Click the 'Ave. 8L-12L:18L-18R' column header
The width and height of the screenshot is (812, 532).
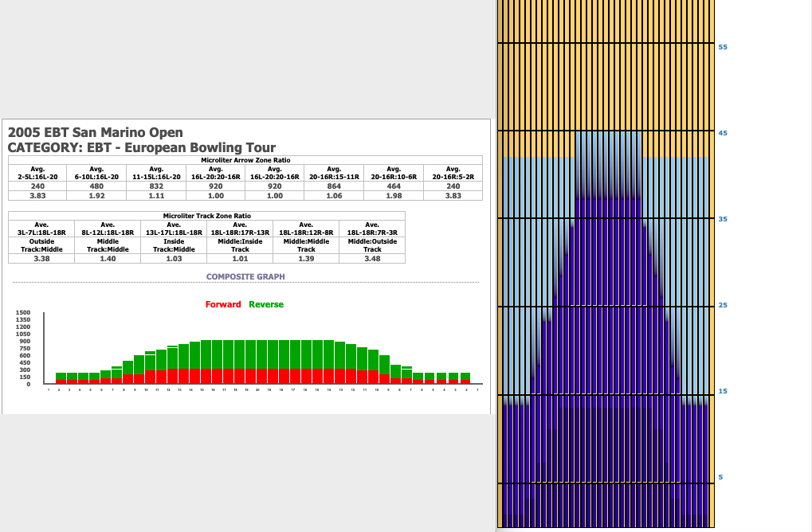[x=108, y=229]
